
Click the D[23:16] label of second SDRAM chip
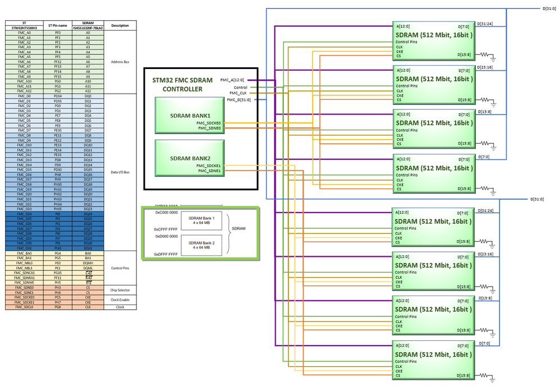click(x=485, y=67)
